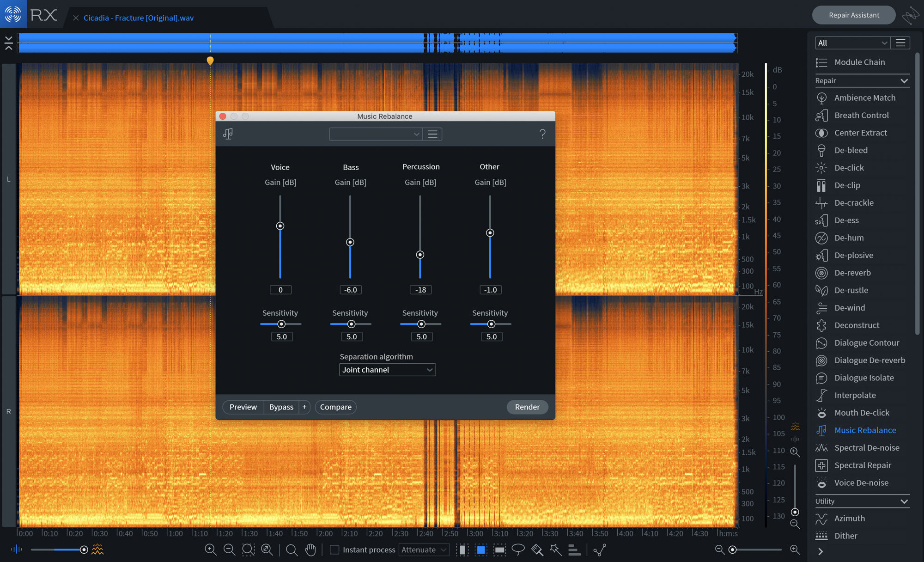The height and width of the screenshot is (562, 924).
Task: Open the Attenuate mode dropdown
Action: pyautogui.click(x=424, y=550)
